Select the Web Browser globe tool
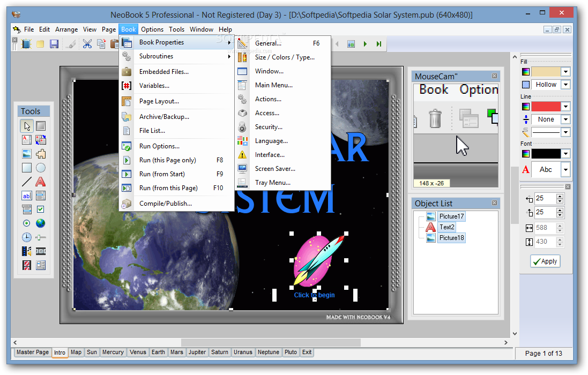This screenshot has height=375, width=588. coord(41,223)
